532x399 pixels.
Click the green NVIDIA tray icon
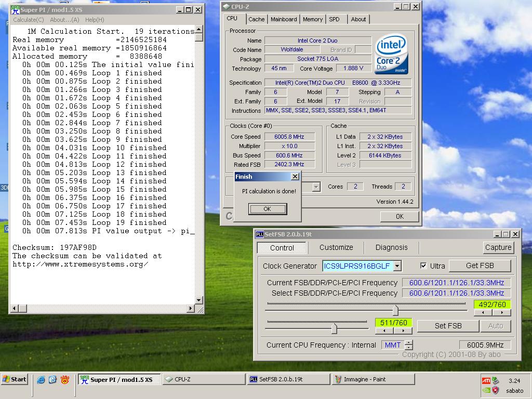point(486,391)
